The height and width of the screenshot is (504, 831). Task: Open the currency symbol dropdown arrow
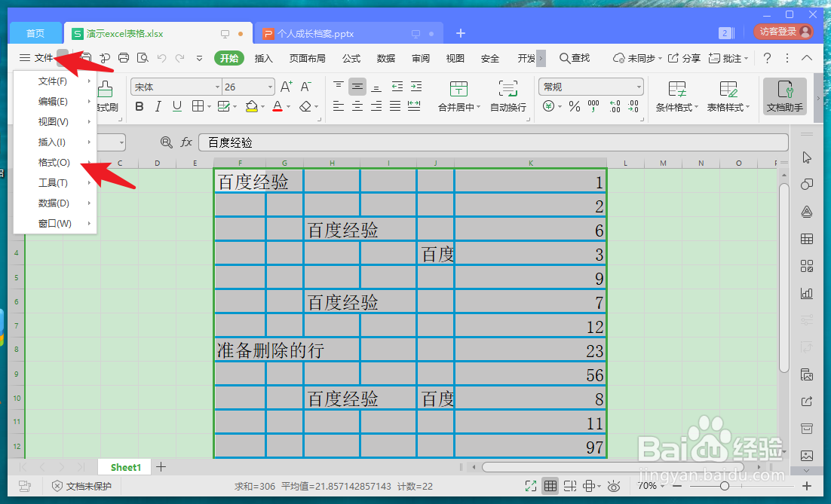560,107
